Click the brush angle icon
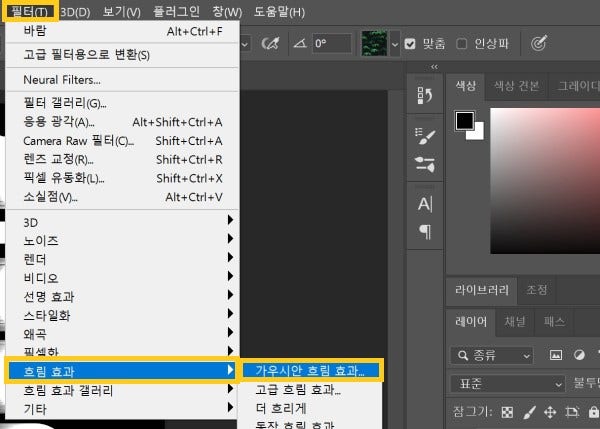The image size is (600, 429). click(300, 44)
